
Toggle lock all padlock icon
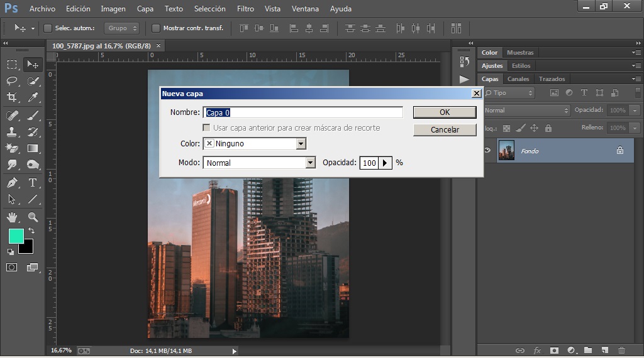click(548, 128)
